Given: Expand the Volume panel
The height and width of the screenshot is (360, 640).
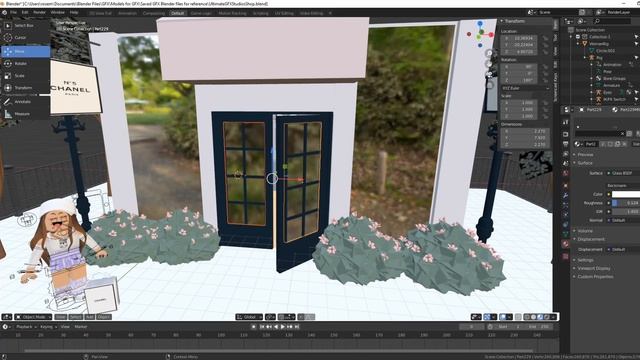Looking at the screenshot, I should click(x=585, y=231).
